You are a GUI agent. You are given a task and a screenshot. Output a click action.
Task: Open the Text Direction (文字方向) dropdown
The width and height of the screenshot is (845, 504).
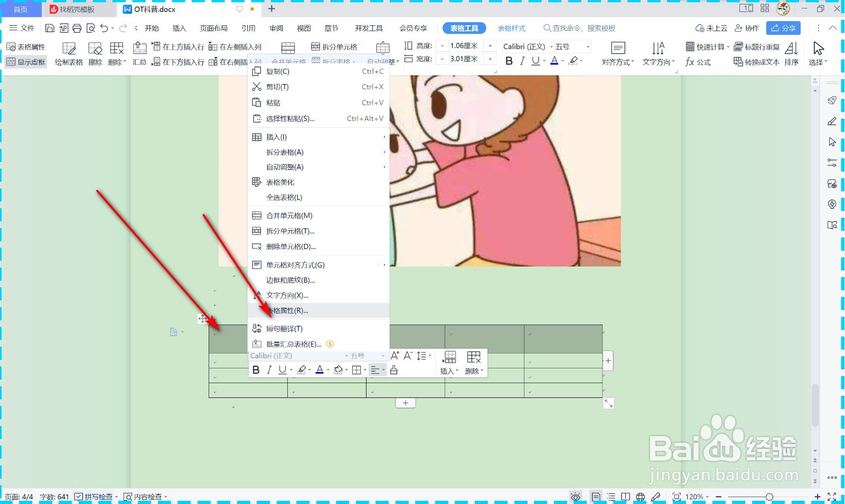659,54
